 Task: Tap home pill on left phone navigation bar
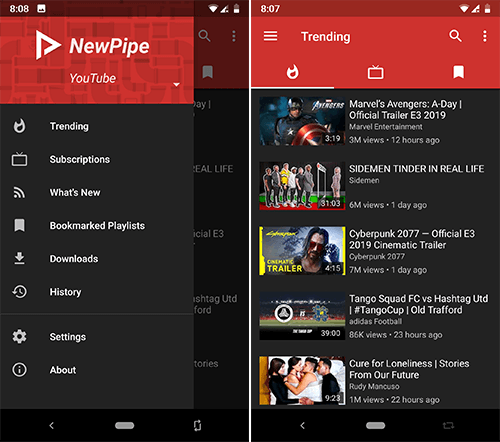[x=124, y=425]
